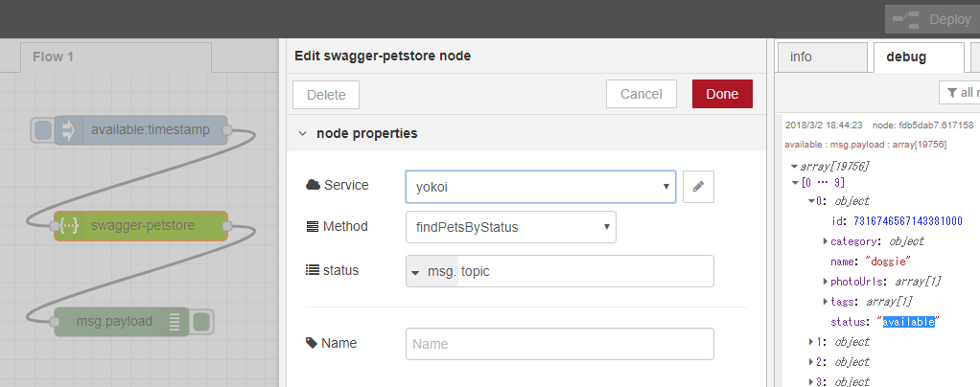Toggle the msg.payload debug node button

(202, 322)
